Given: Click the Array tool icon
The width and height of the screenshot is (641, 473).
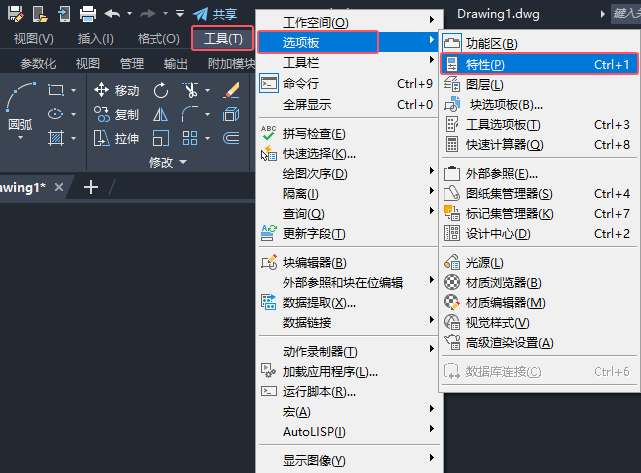Looking at the screenshot, I should pos(190,138).
